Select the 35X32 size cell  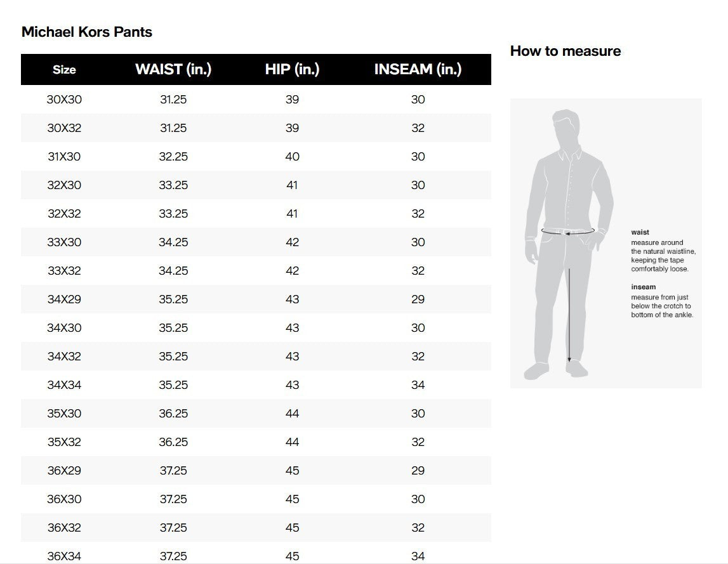[x=64, y=442]
